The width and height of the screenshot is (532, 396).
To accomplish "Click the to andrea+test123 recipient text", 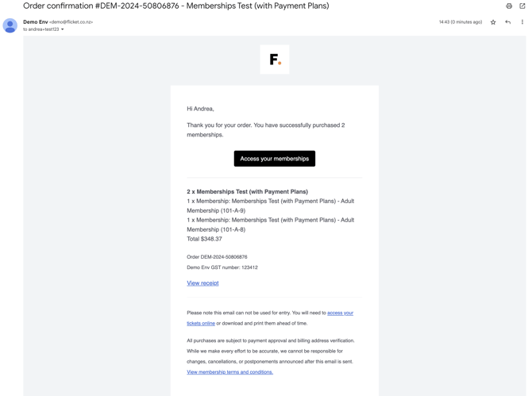I will [x=40, y=29].
